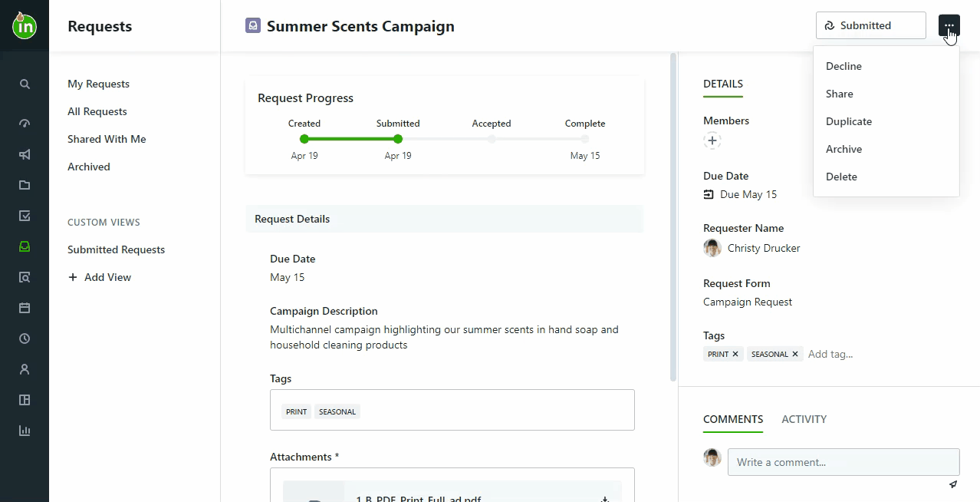Image resolution: width=980 pixels, height=502 pixels.
Task: Choose Decline from the actions menu
Action: pos(886,66)
